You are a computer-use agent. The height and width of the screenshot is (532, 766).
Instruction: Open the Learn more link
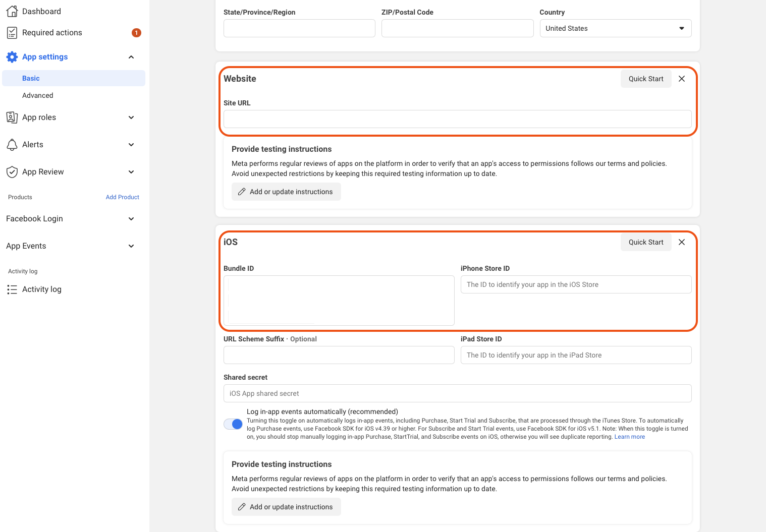click(630, 437)
